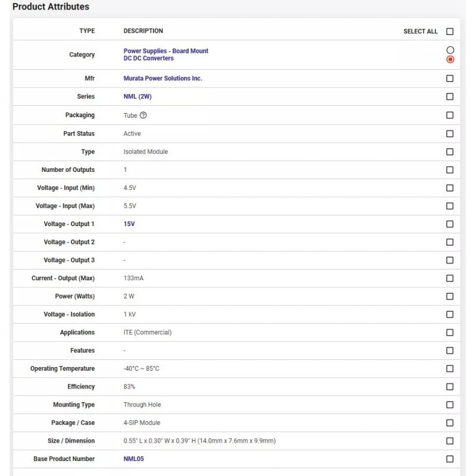Open the Power Supplies - Board Mount link
This screenshot has width=476, height=476.
pyautogui.click(x=166, y=51)
